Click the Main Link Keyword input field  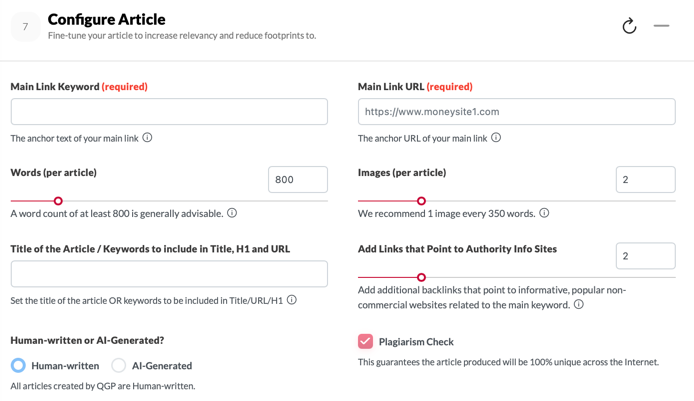pyautogui.click(x=169, y=112)
